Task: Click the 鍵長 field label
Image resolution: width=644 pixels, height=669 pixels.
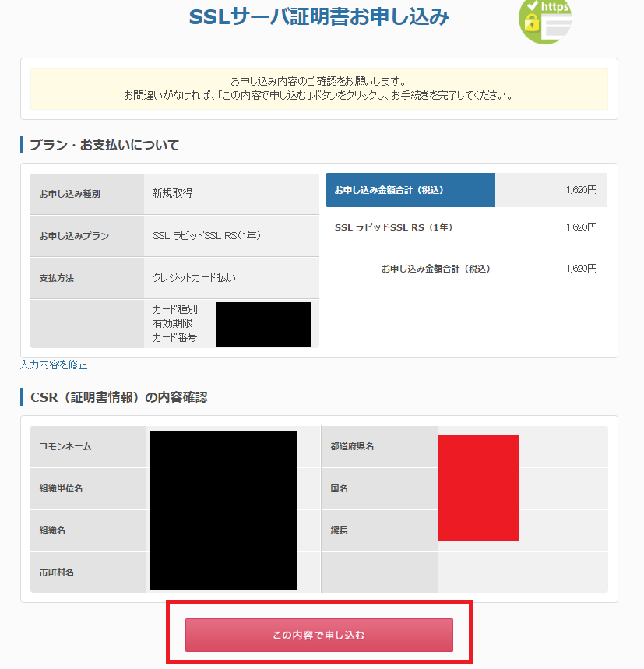Action: click(379, 530)
